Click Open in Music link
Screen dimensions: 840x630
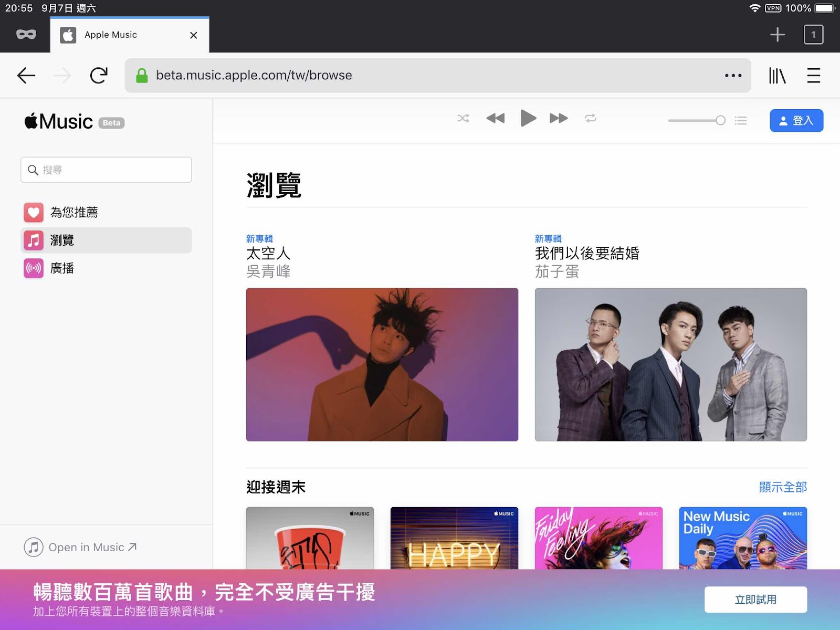point(80,547)
